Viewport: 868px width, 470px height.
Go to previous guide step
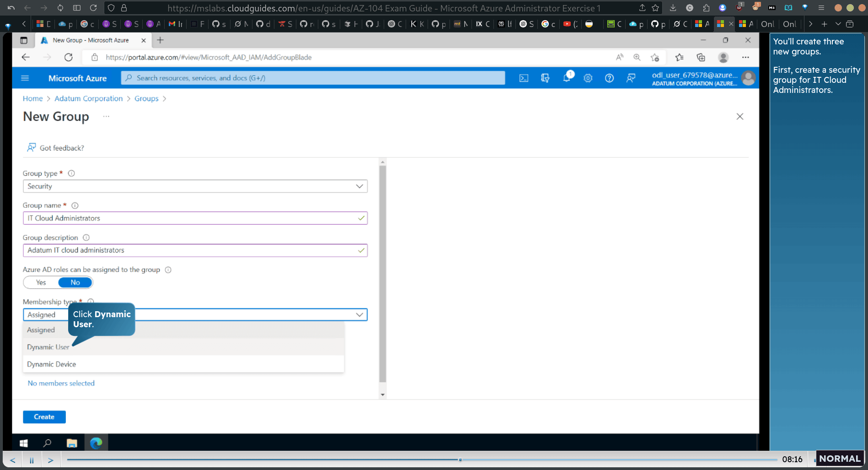pyautogui.click(x=13, y=460)
